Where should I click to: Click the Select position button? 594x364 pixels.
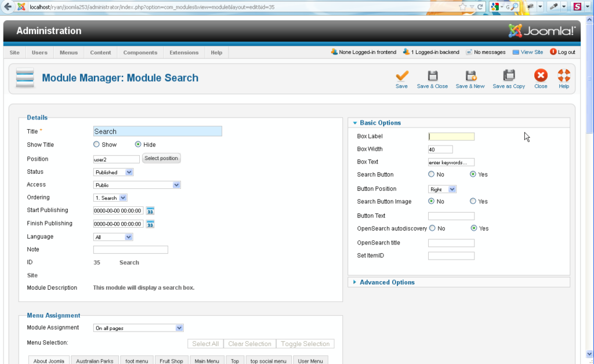(x=161, y=159)
